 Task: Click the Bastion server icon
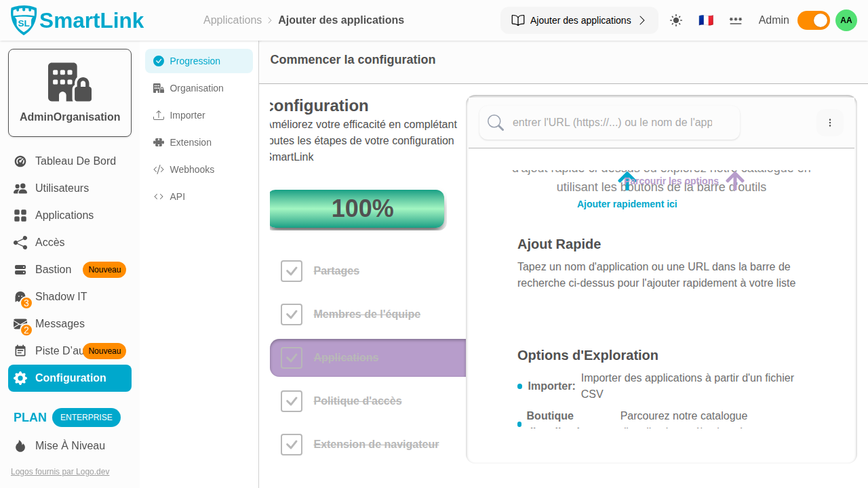click(20, 270)
